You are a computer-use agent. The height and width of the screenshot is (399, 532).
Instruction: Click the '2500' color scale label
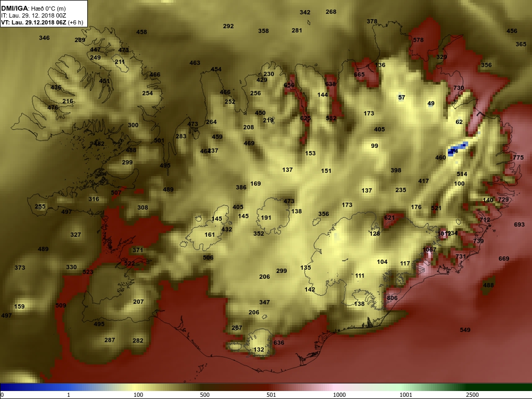pyautogui.click(x=472, y=395)
